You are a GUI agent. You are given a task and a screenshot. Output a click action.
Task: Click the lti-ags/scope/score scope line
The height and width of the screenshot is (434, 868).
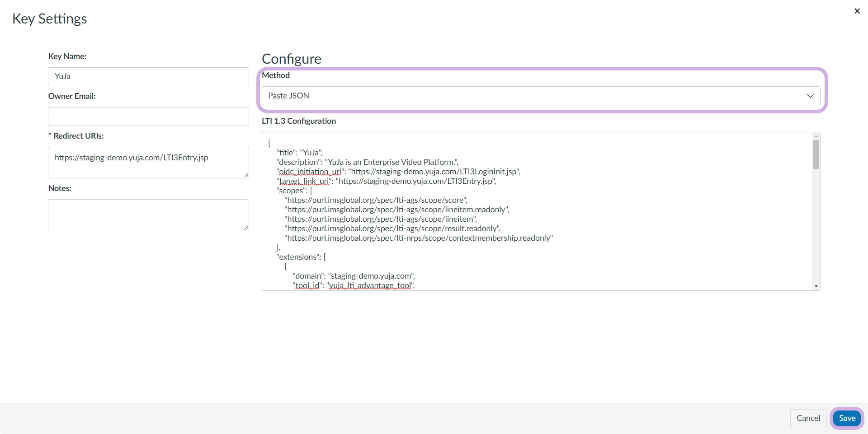pyautogui.click(x=376, y=200)
